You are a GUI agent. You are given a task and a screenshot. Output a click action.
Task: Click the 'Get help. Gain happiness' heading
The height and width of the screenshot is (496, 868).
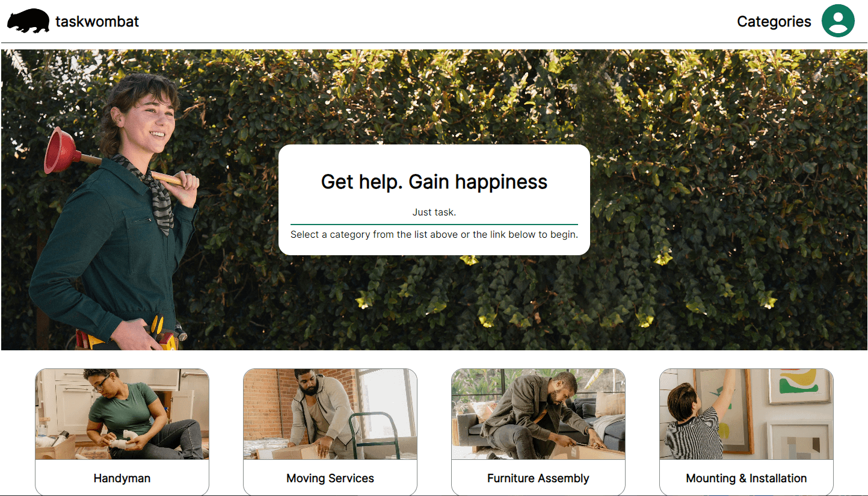click(x=434, y=182)
